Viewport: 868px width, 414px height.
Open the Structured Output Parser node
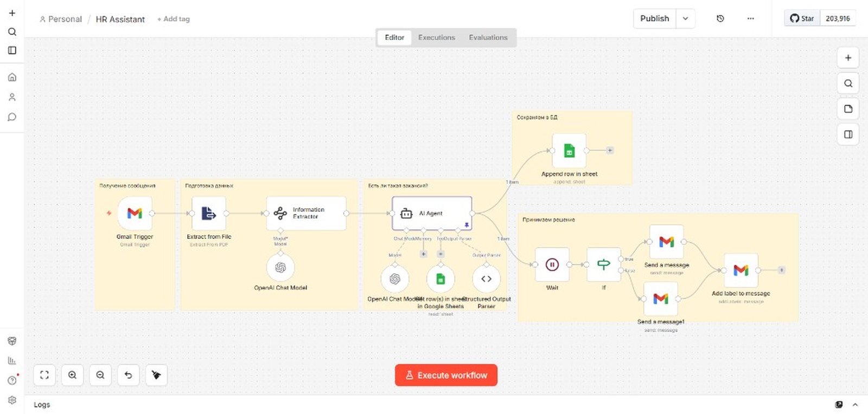pos(486,279)
